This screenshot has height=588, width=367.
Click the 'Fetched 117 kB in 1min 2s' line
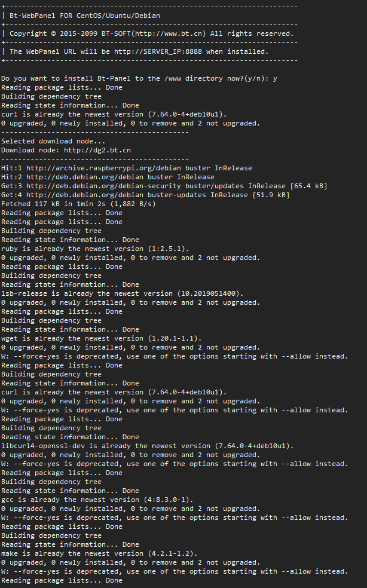(x=78, y=204)
